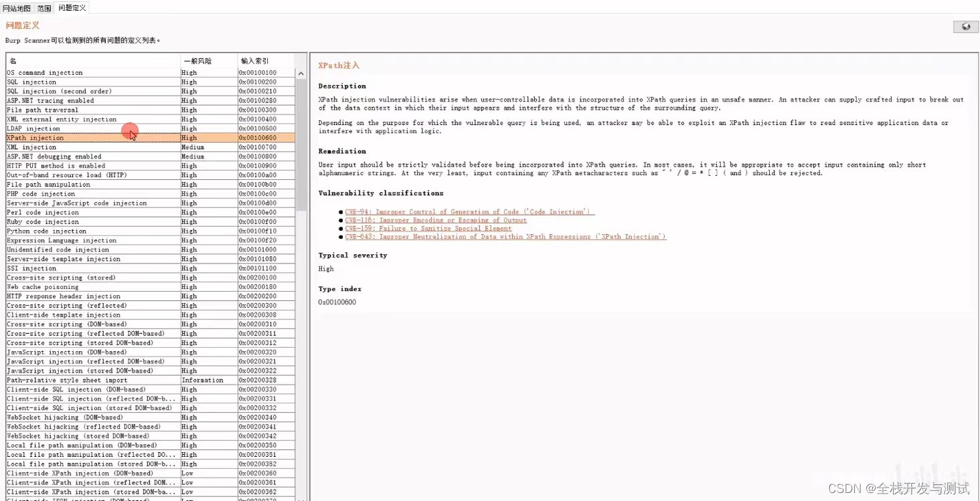Screen dimensions: 980x501
Task: Select the LDAP injection row
Action: [x=151, y=128]
